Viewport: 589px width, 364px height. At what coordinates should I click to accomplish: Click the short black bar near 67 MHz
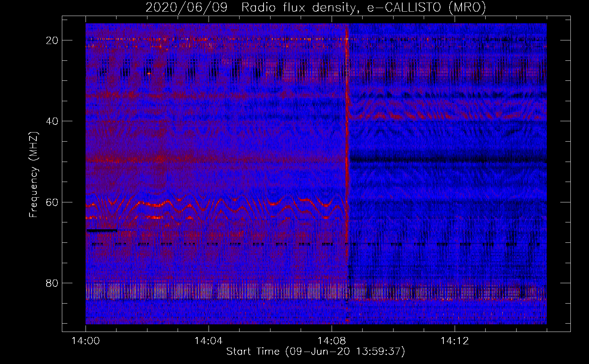(102, 230)
